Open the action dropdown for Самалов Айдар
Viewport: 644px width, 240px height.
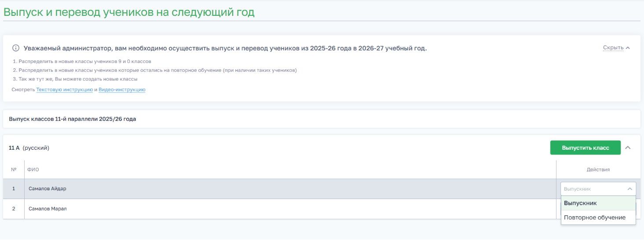[598, 189]
